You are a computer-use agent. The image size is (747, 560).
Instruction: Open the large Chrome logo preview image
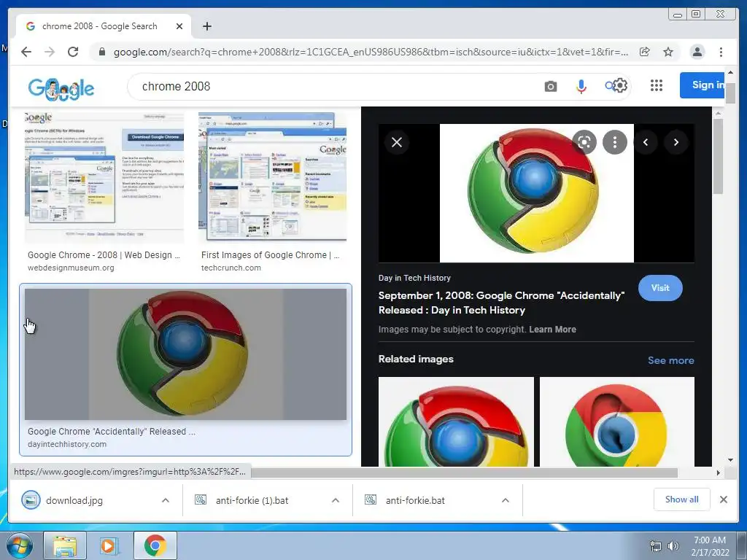(536, 192)
